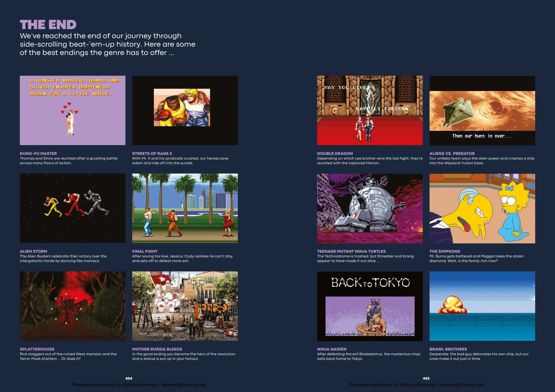This screenshot has width=555, height=392.
Task: Click the description 'After saving his love, Jessica'
Action: pyautogui.click(x=183, y=259)
